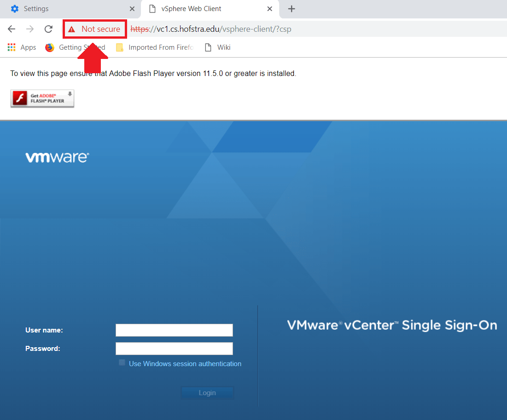Click the forward navigation arrow

[x=29, y=29]
